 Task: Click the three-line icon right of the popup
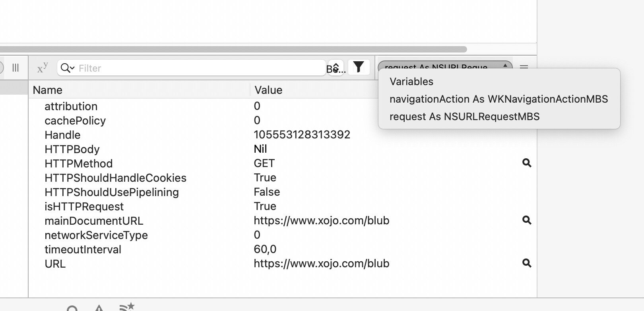click(524, 66)
